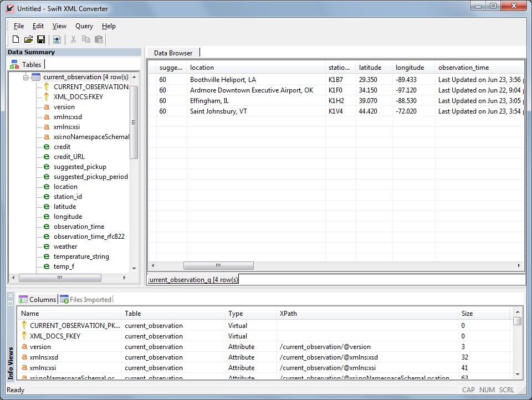
Task: Click the XPath column header
Action: [x=367, y=314]
